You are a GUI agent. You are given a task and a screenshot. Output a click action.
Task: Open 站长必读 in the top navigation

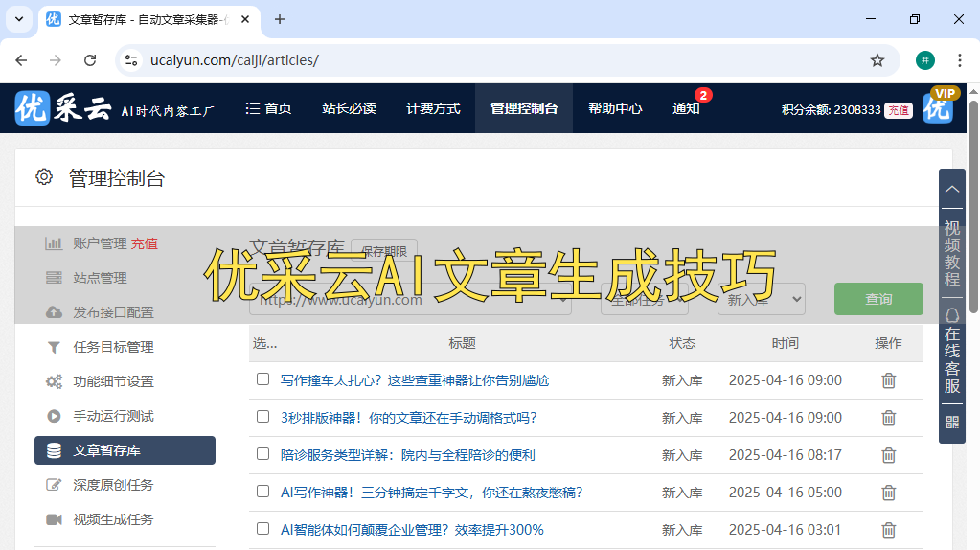tap(349, 108)
